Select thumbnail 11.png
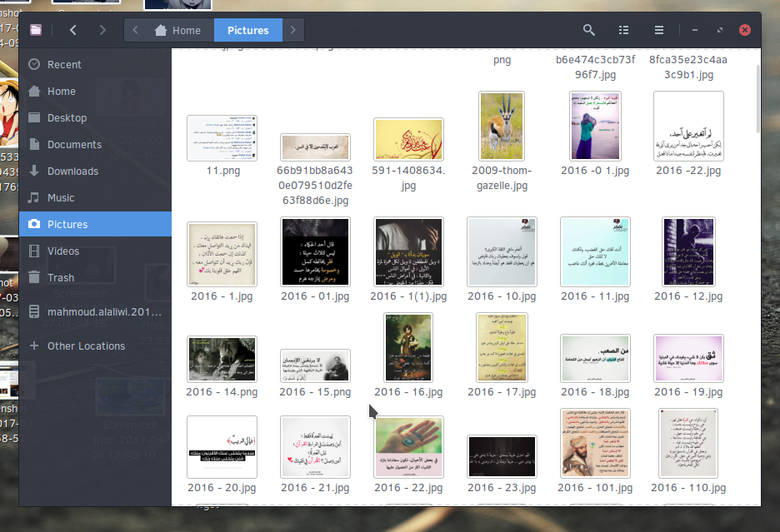The height and width of the screenshot is (532, 780). click(x=222, y=138)
